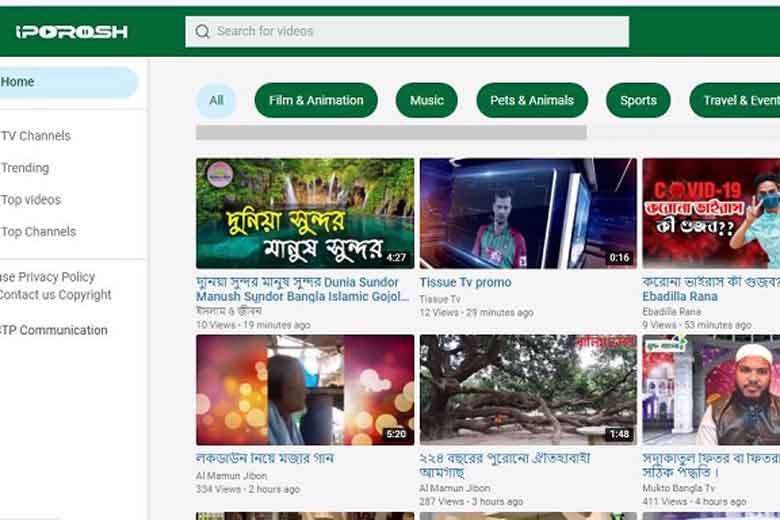The height and width of the screenshot is (520, 780).
Task: Open TV Channels in the sidebar
Action: [36, 136]
